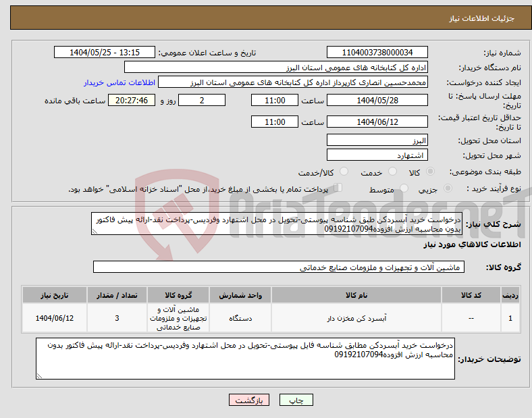Click the تعداد / مقدار column header
This screenshot has height=418, width=532.
[117, 295]
